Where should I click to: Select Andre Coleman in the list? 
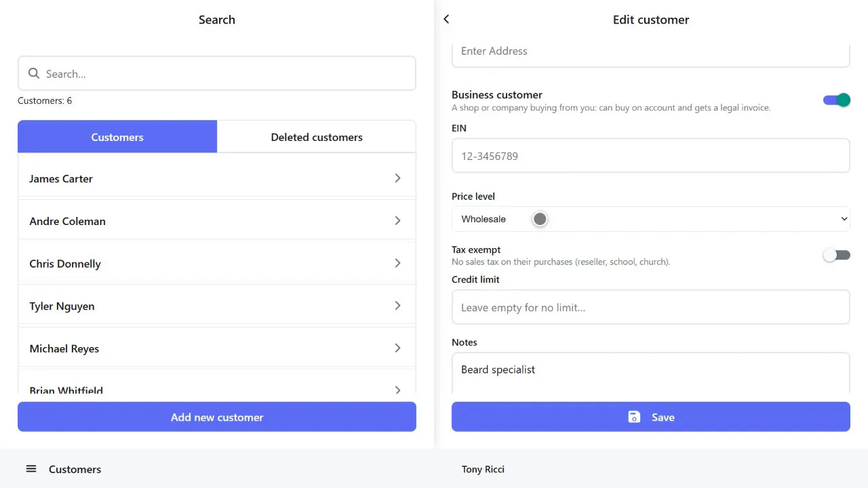67,221
